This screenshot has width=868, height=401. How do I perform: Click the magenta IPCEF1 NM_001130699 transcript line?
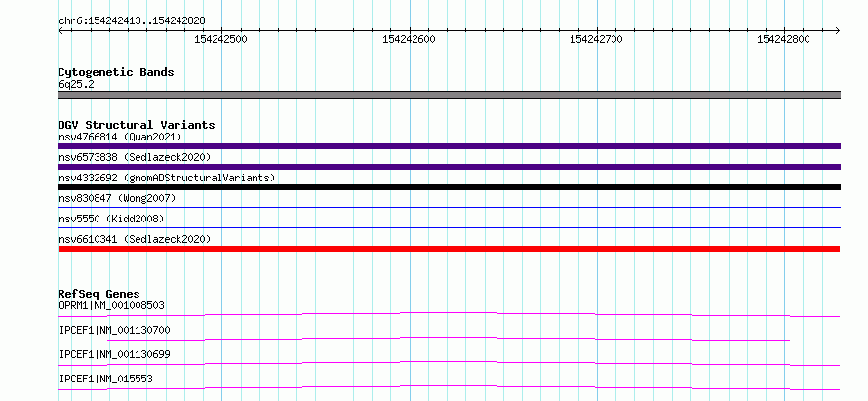pyautogui.click(x=449, y=363)
